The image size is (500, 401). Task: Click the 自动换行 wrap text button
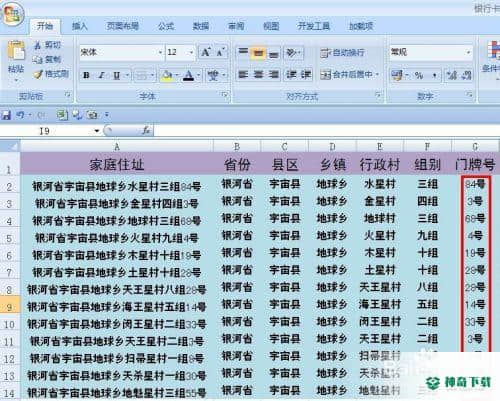pyautogui.click(x=342, y=53)
